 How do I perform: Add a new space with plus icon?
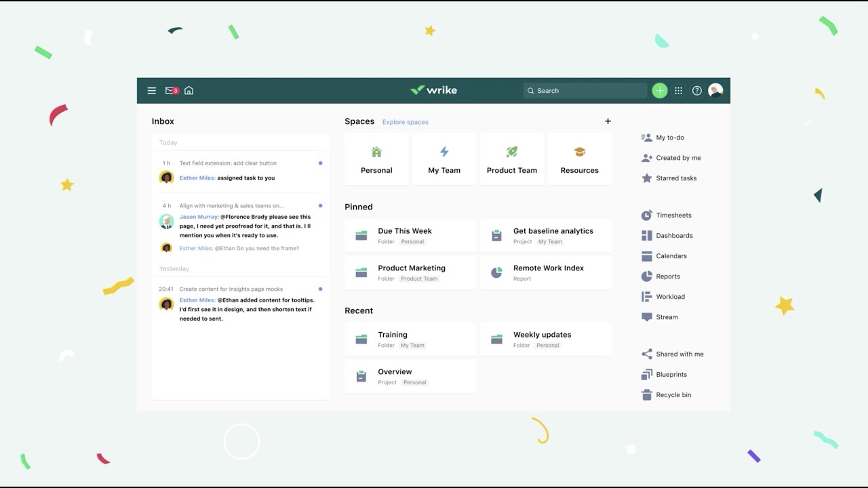click(608, 121)
